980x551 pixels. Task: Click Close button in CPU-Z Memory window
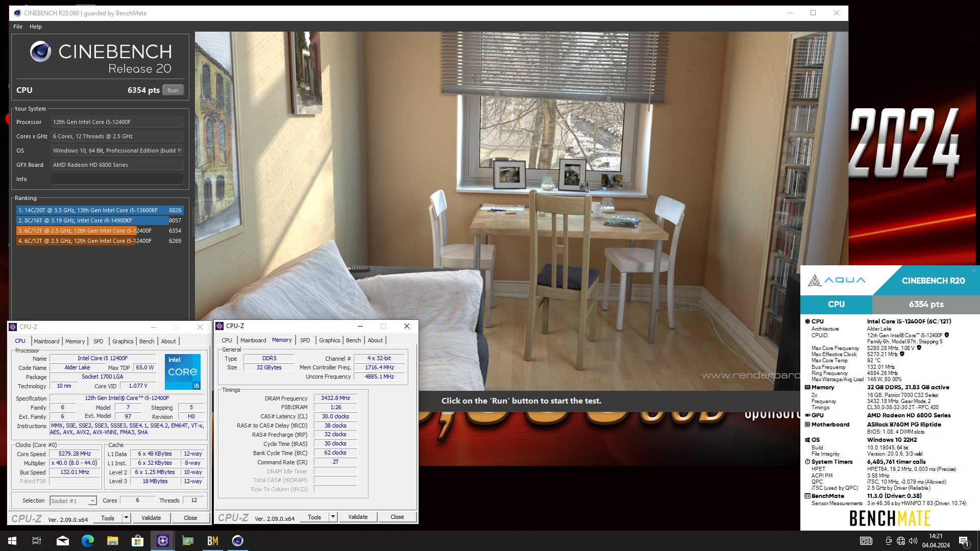397,517
